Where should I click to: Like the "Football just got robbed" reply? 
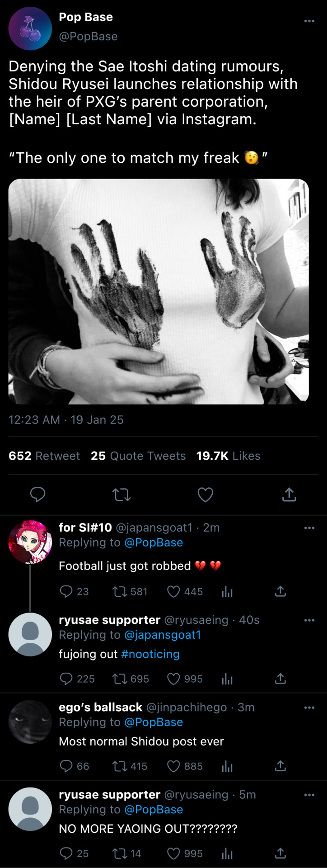(x=174, y=591)
